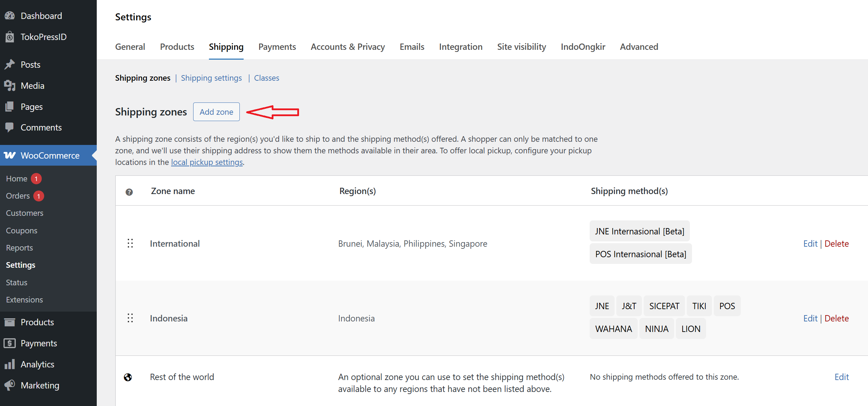This screenshot has width=868, height=406.
Task: Click Brunei, Malaysia, Philippines, Singapore regions text
Action: [x=413, y=244]
